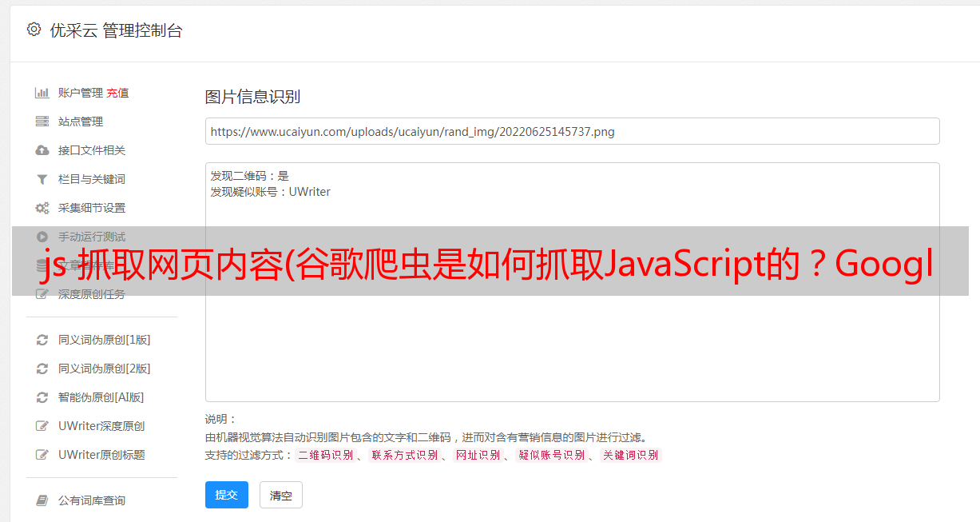This screenshot has width=980, height=522.
Task: Select 智能伪原创[AI版] in sidebar
Action: click(x=101, y=397)
